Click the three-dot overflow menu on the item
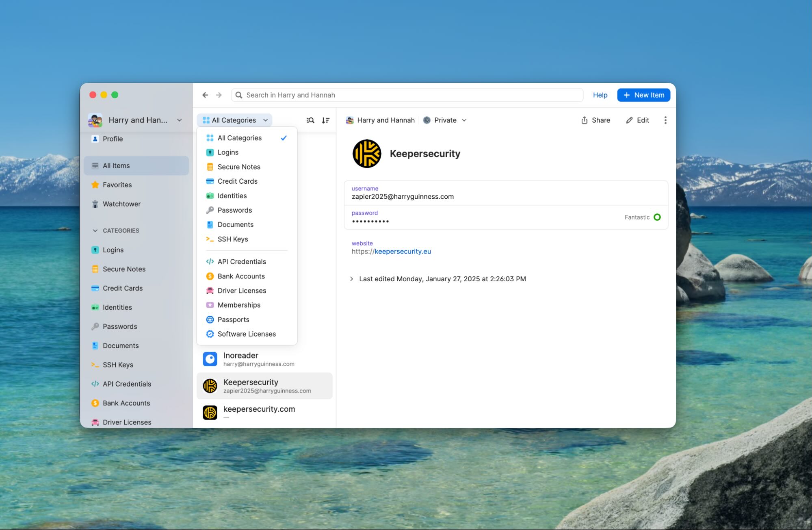812x530 pixels. 665,120
